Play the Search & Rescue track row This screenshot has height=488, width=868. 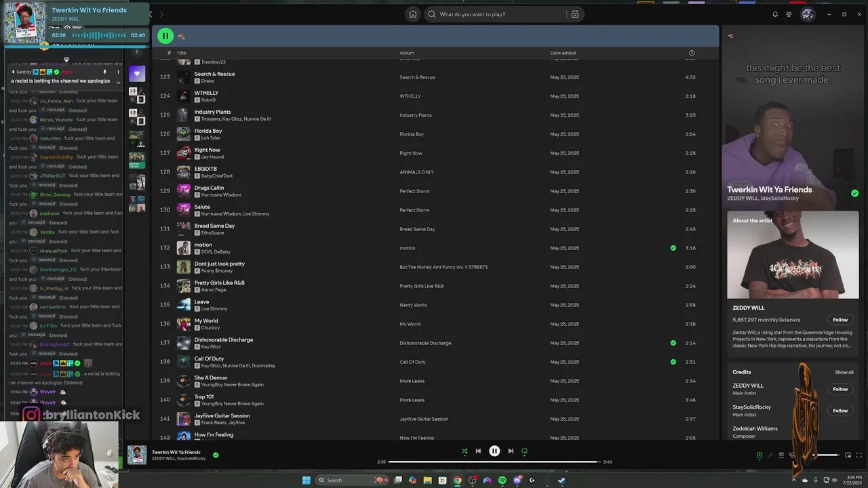pyautogui.click(x=437, y=77)
